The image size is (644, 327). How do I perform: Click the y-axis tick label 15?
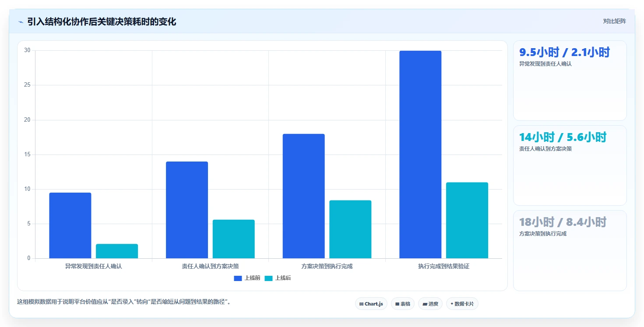[27, 155]
